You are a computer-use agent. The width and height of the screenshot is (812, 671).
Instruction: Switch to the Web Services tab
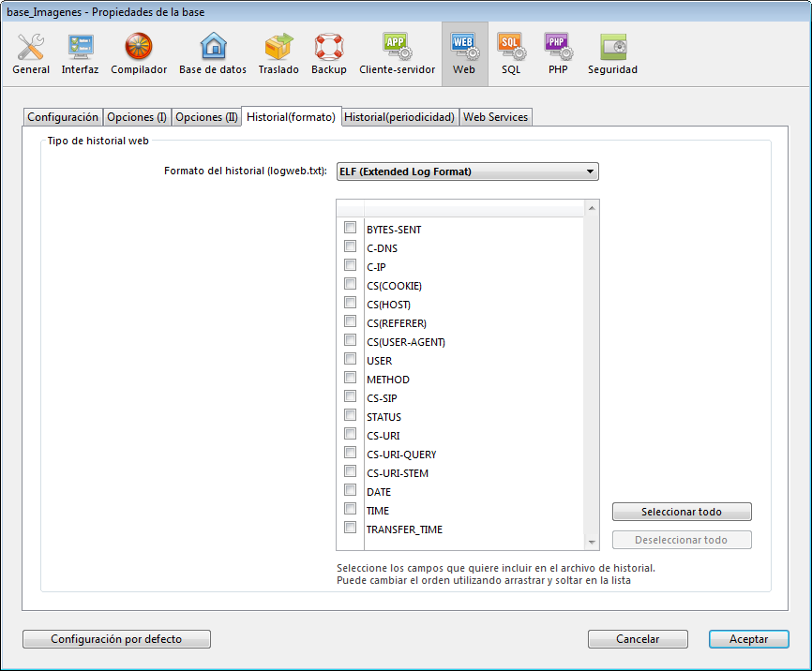pyautogui.click(x=496, y=117)
